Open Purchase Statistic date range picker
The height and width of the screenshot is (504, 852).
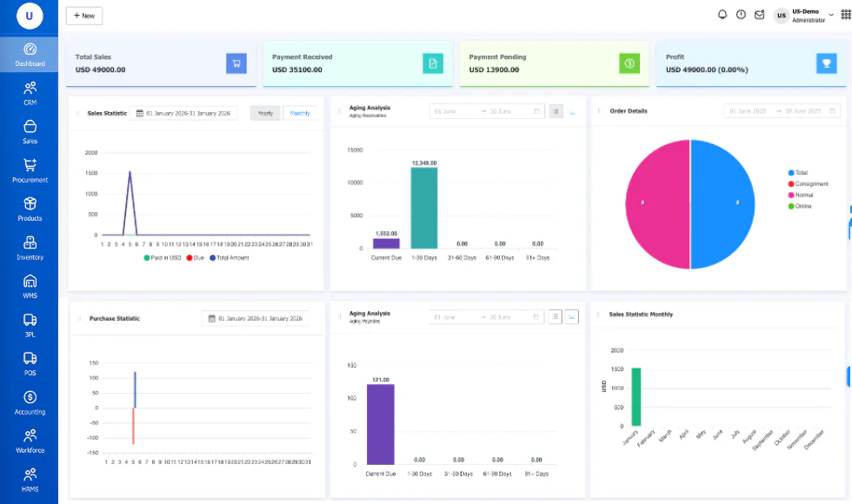click(256, 318)
